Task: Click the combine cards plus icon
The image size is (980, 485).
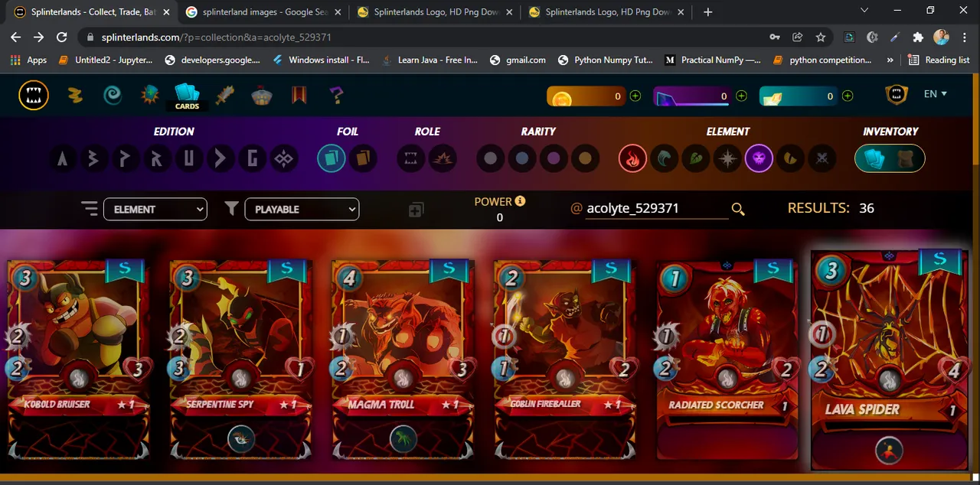Action: click(x=416, y=210)
